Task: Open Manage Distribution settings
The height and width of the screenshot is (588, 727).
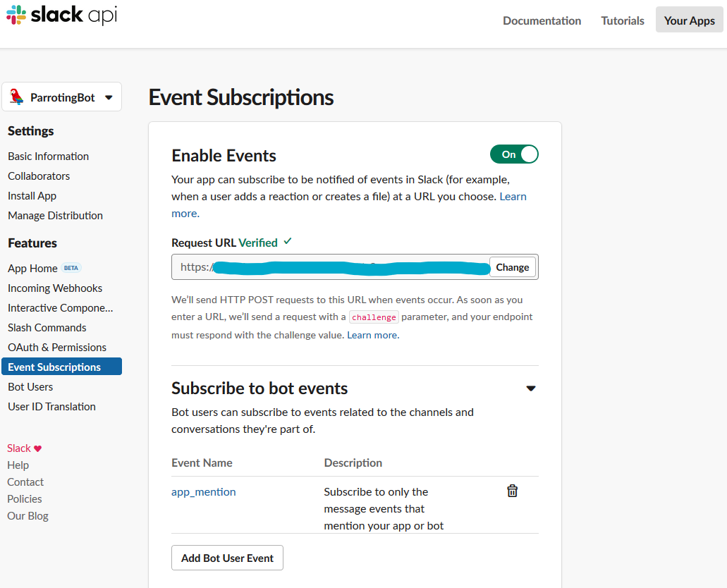Action: pos(55,216)
